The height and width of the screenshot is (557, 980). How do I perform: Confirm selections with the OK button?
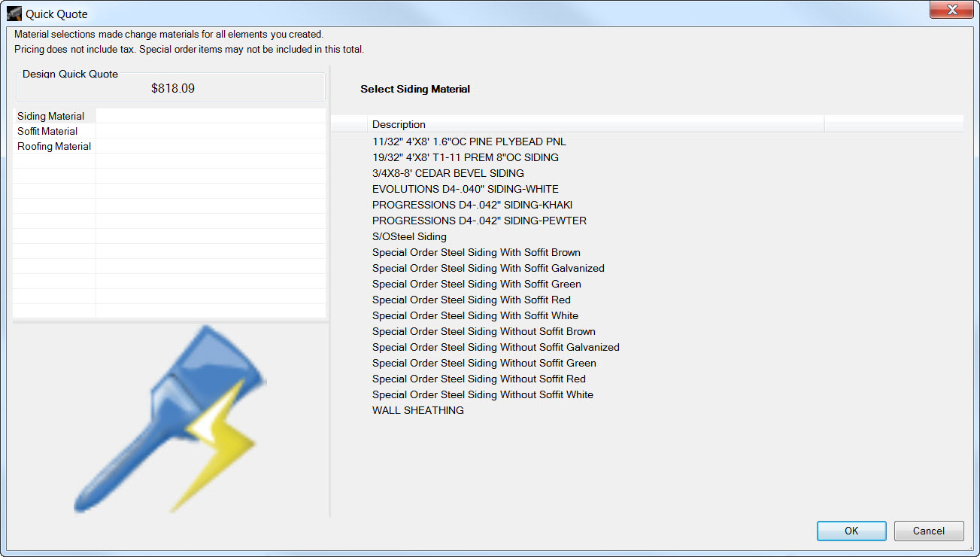pos(851,531)
